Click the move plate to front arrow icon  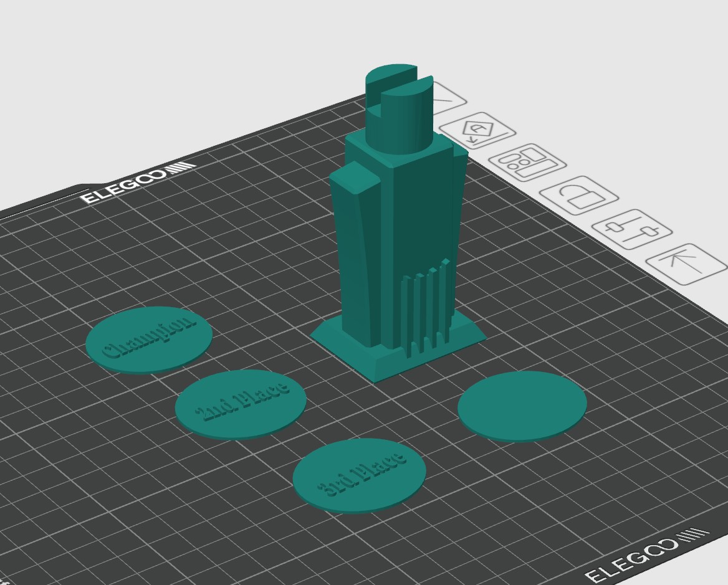click(686, 263)
